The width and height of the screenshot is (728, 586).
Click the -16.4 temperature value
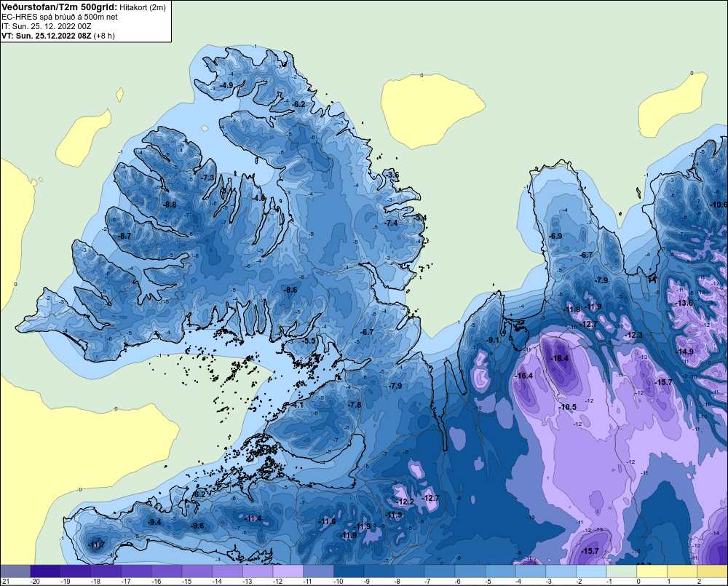point(524,376)
